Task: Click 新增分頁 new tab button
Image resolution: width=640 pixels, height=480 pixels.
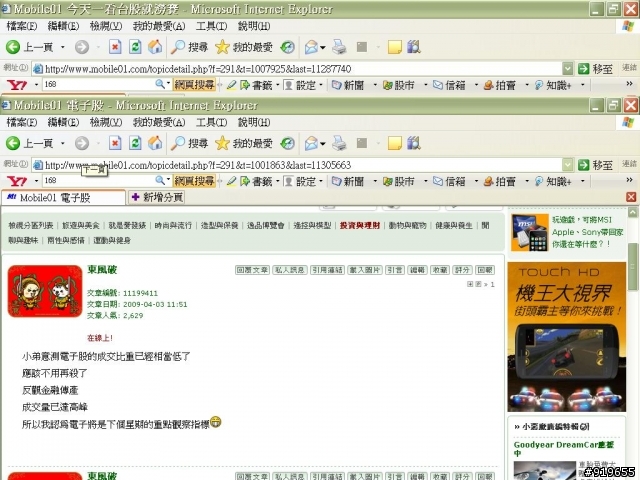Action: (156, 198)
